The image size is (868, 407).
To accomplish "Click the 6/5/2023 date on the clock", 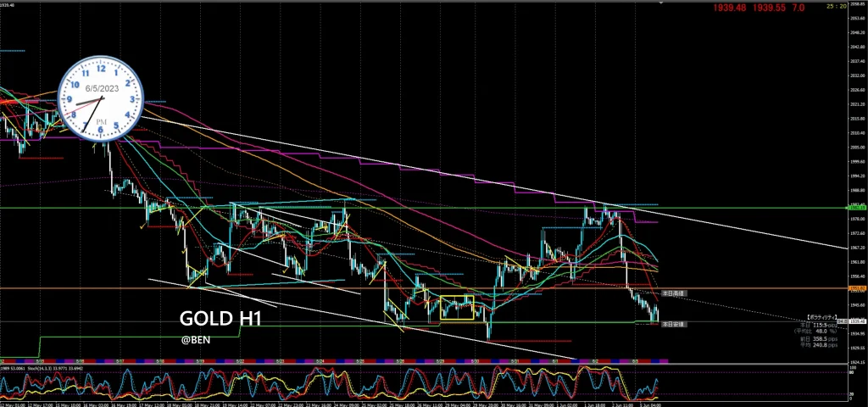I will pyautogui.click(x=101, y=89).
